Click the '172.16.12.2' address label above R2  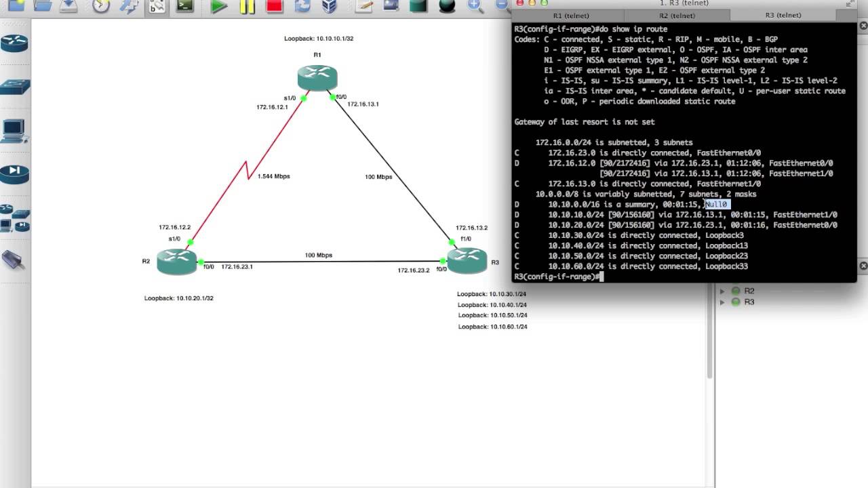pos(175,228)
